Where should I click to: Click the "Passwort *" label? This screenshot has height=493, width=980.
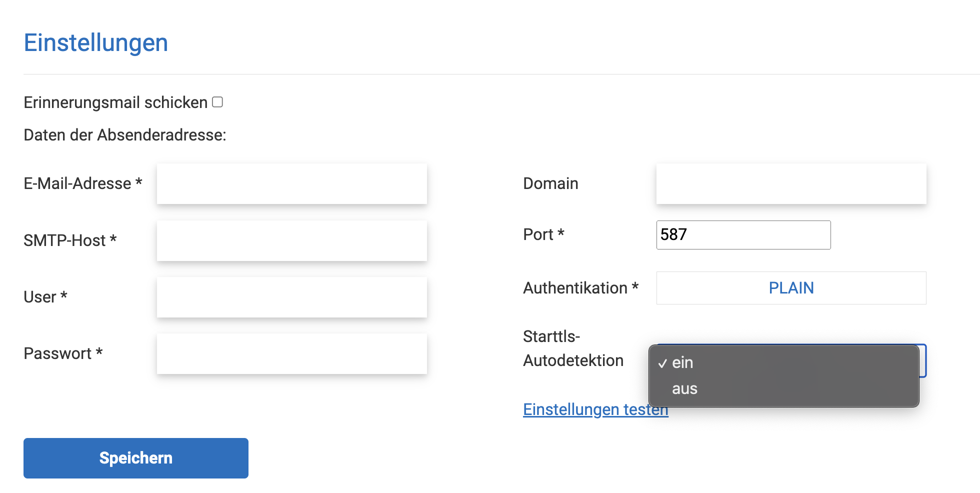[63, 353]
